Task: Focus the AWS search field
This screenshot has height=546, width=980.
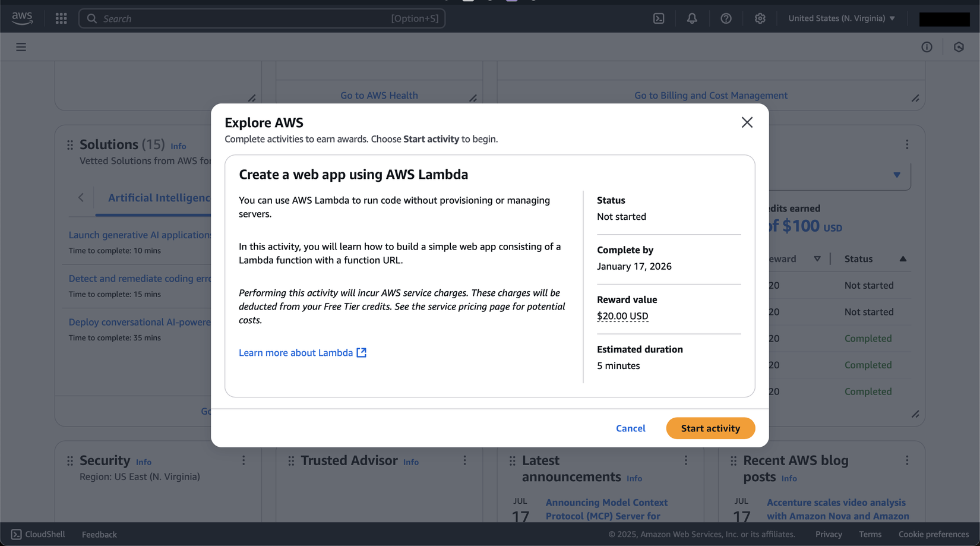Action: [x=262, y=18]
